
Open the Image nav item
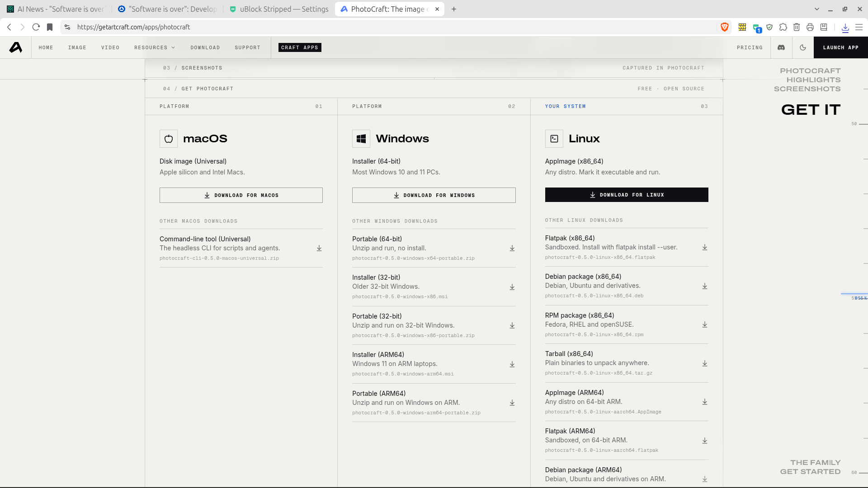(77, 47)
